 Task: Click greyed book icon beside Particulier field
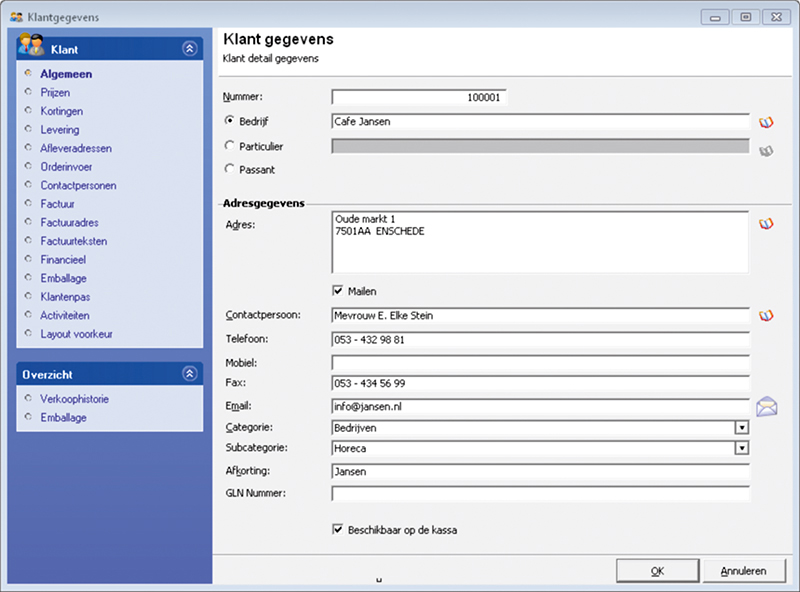point(766,151)
